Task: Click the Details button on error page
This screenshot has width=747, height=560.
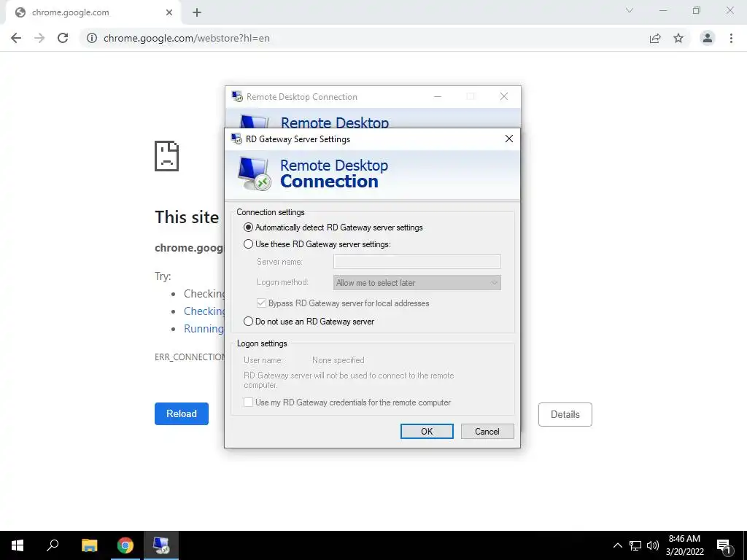Action: pyautogui.click(x=565, y=414)
